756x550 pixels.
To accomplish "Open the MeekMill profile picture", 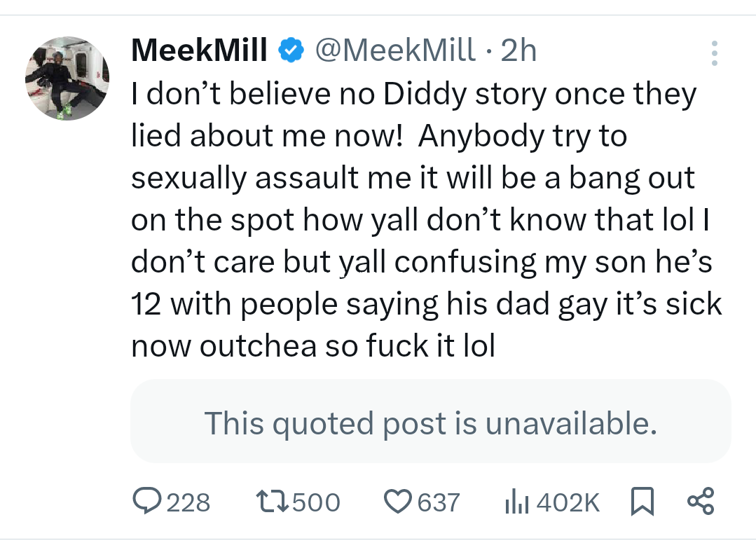I will coord(67,78).
